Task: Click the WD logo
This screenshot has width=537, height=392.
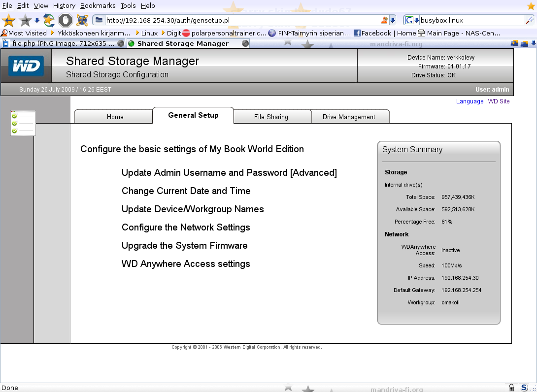Action: [x=26, y=65]
